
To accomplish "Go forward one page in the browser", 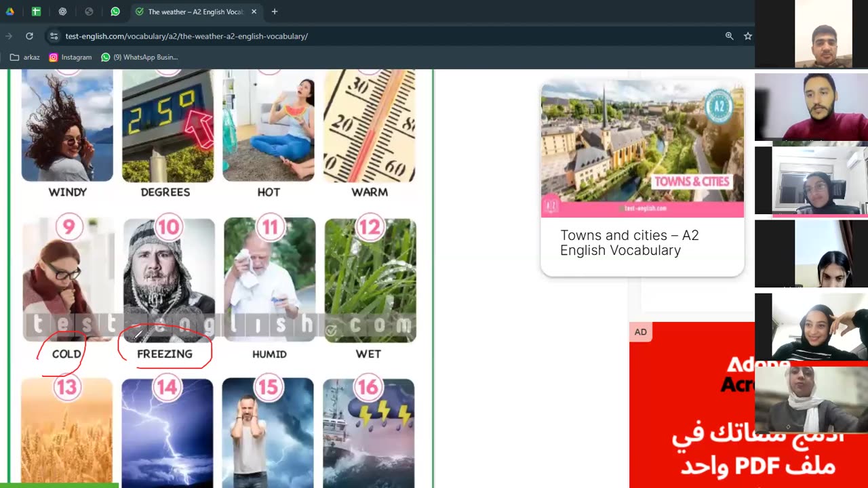I will [x=9, y=36].
